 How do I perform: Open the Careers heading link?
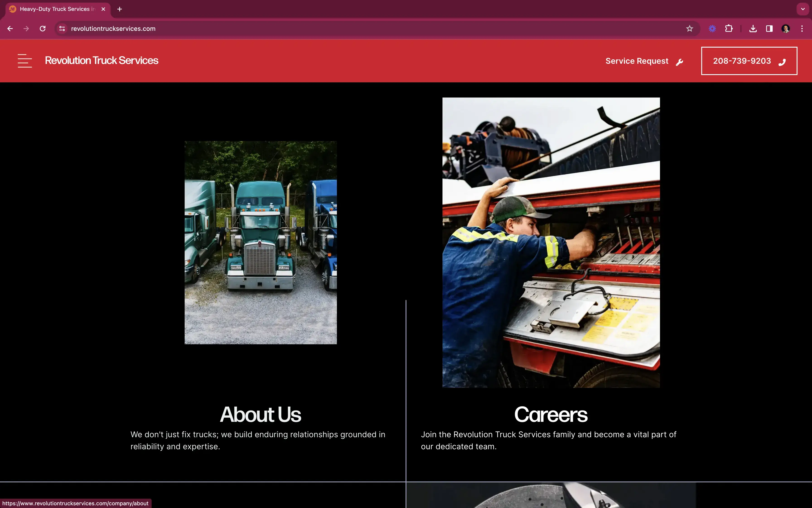(551, 414)
